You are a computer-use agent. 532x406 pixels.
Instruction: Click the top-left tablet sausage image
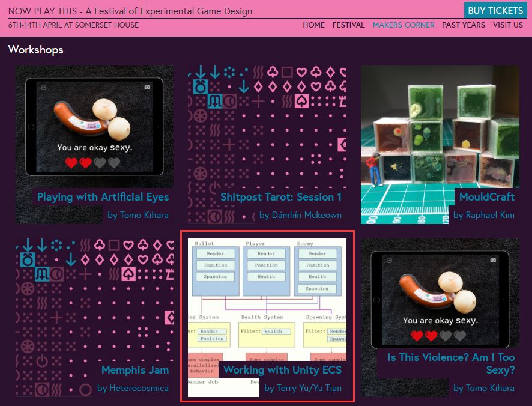point(94,126)
